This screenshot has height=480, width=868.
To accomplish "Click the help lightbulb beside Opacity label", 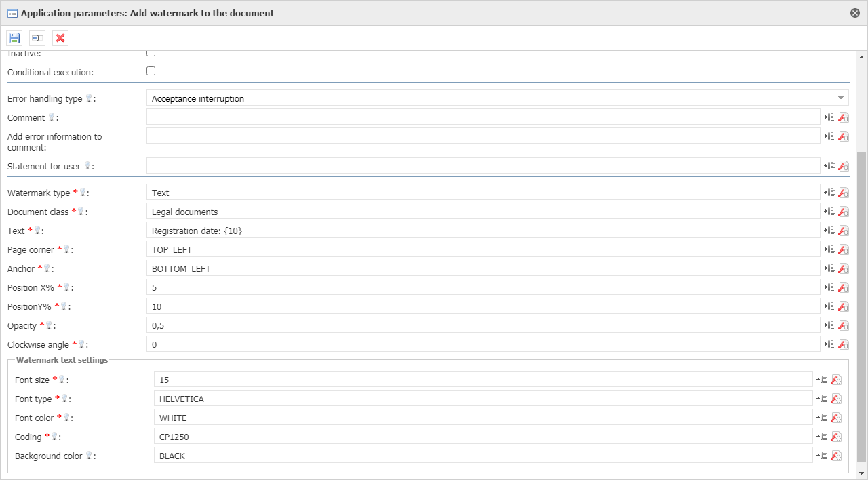I will tap(50, 325).
